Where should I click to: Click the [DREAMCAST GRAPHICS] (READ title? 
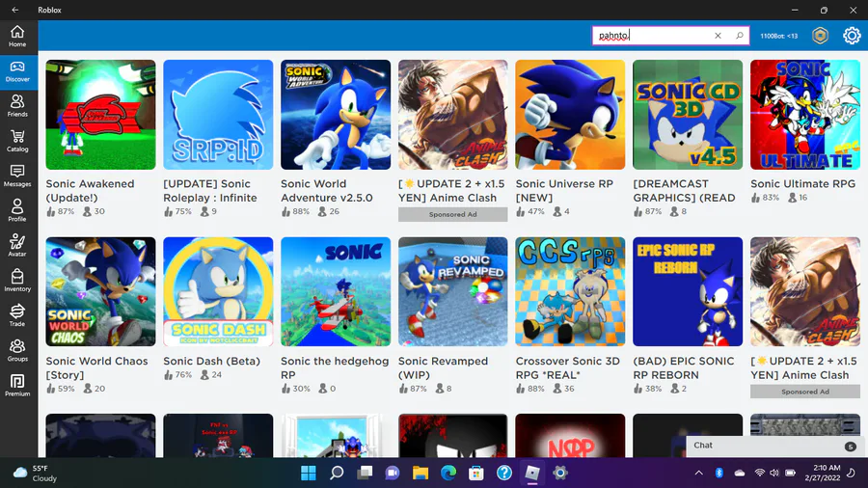point(684,190)
